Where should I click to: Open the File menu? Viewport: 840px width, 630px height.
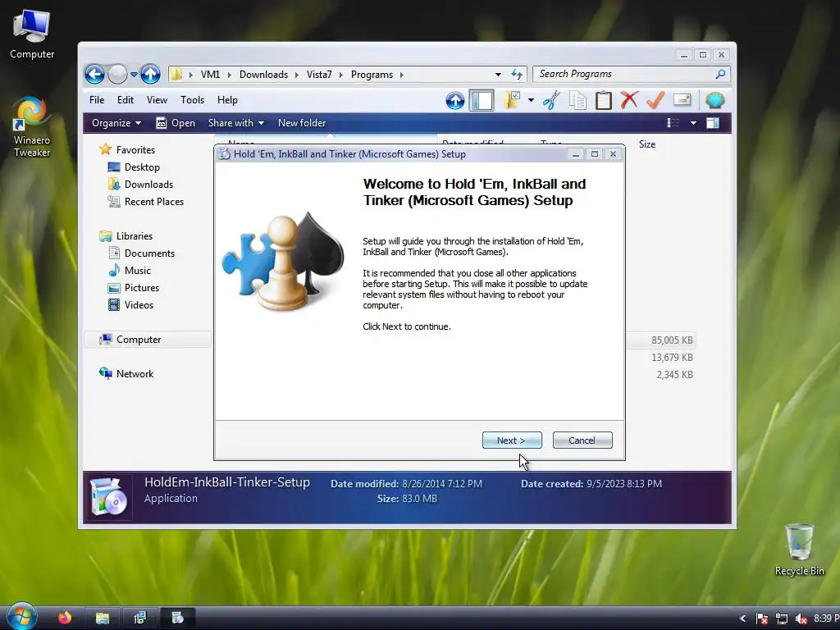97,100
